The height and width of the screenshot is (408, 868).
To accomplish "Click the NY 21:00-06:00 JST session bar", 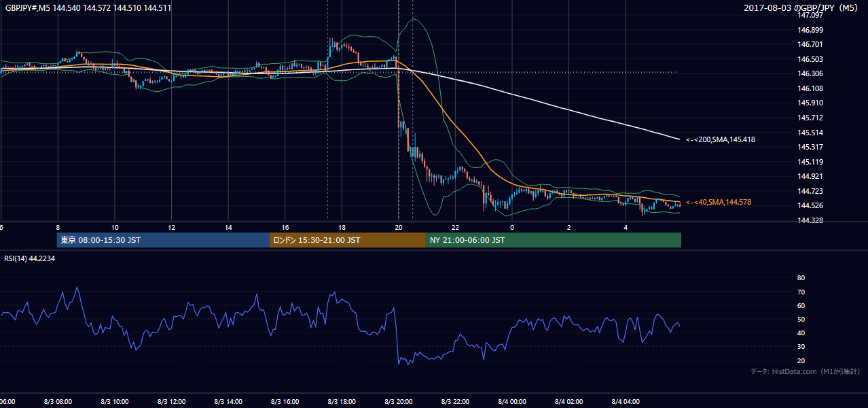I will (554, 240).
